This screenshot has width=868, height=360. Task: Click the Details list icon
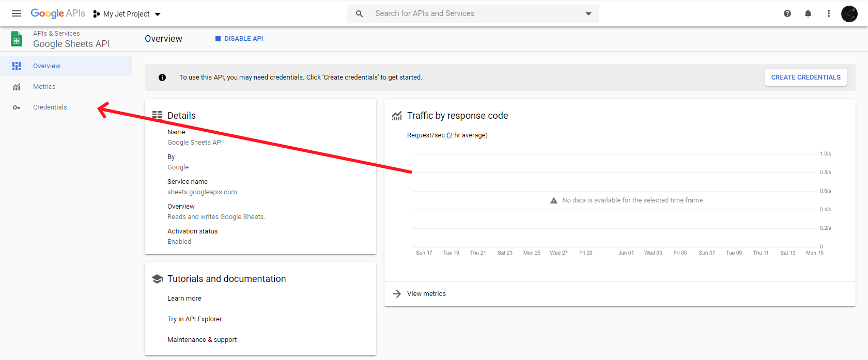(x=157, y=115)
